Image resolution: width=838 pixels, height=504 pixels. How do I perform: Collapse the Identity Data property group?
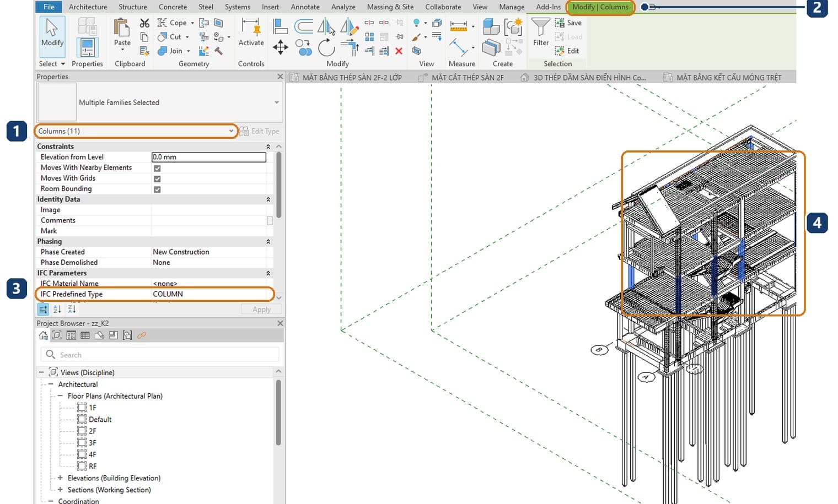[268, 199]
